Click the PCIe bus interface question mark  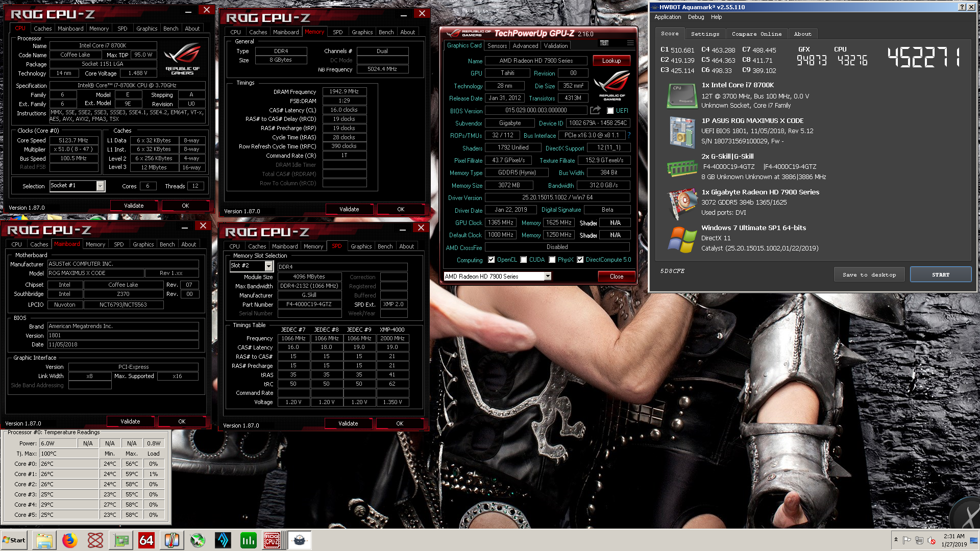[x=629, y=135]
